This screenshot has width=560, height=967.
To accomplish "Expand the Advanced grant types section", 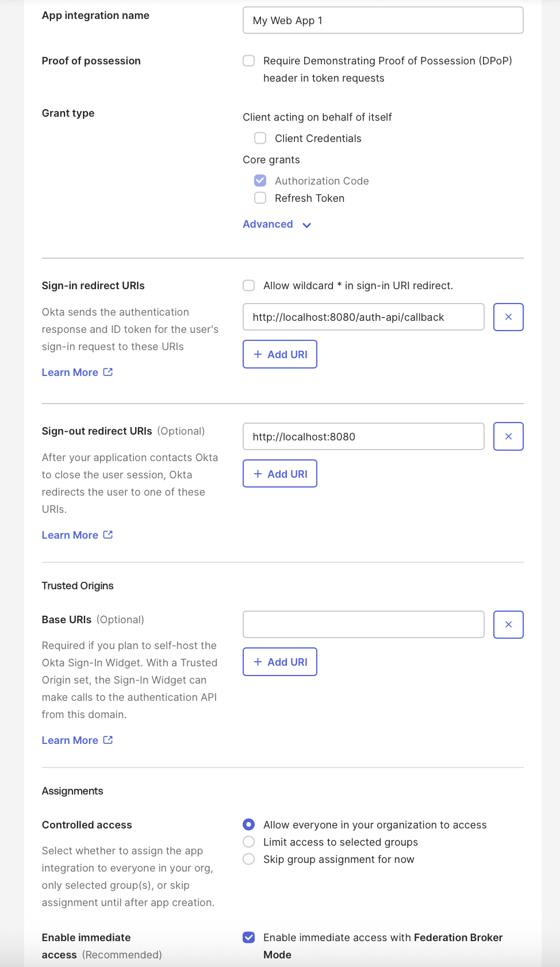I will click(x=277, y=224).
